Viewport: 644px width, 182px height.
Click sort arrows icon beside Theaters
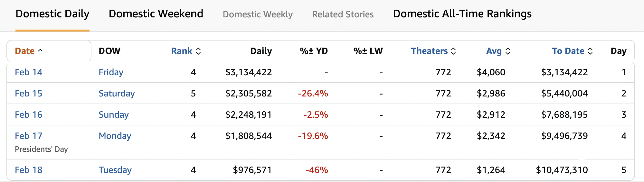pyautogui.click(x=453, y=51)
